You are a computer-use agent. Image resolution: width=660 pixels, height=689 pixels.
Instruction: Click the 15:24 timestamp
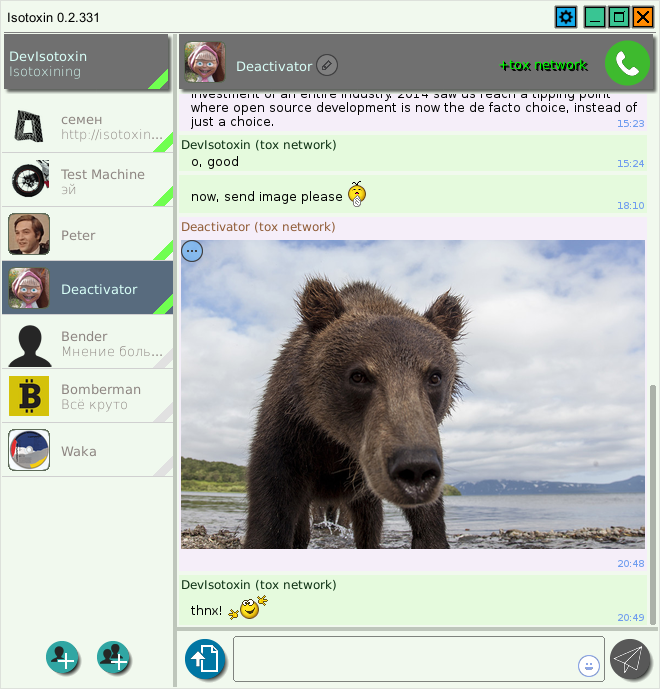[631, 163]
